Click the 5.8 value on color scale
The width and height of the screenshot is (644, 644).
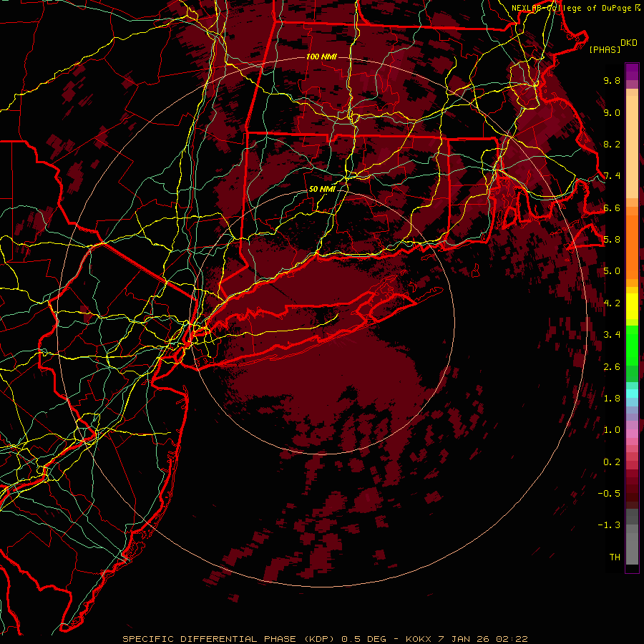[x=612, y=240]
